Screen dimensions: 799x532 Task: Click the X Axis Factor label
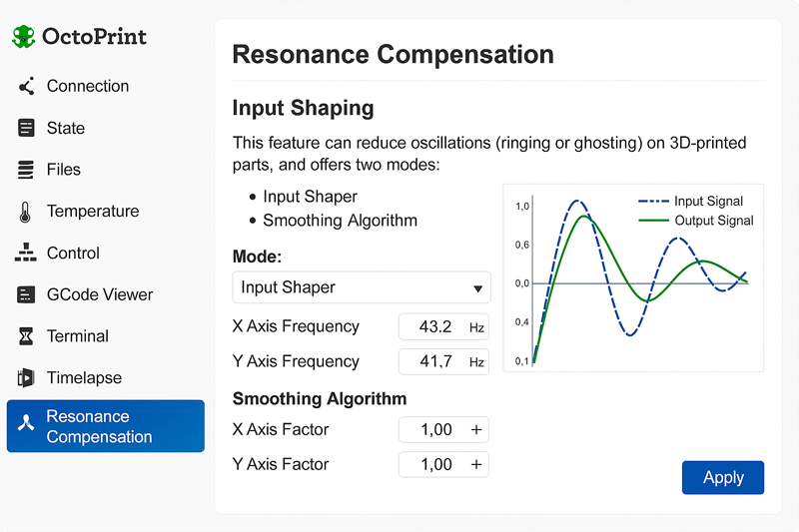[x=281, y=429]
